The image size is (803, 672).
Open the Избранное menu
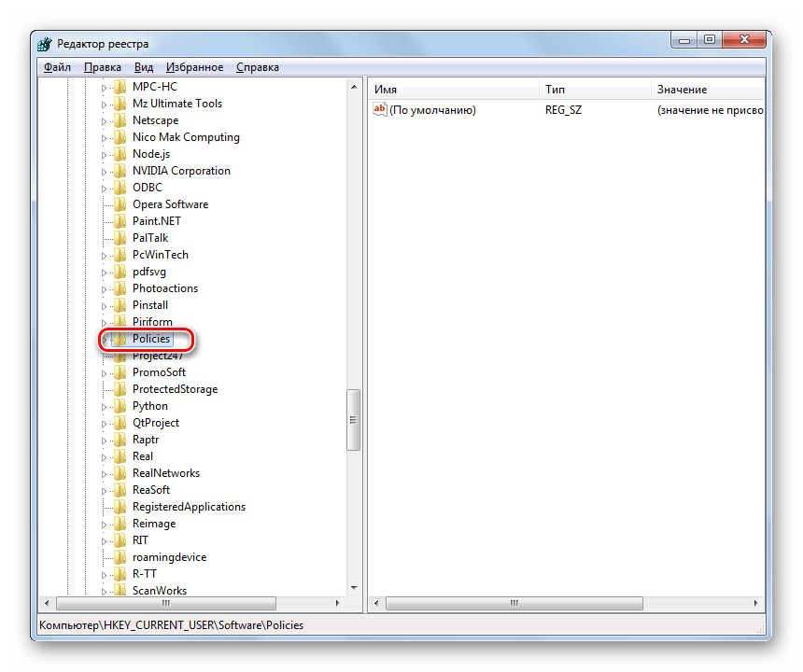tap(194, 67)
